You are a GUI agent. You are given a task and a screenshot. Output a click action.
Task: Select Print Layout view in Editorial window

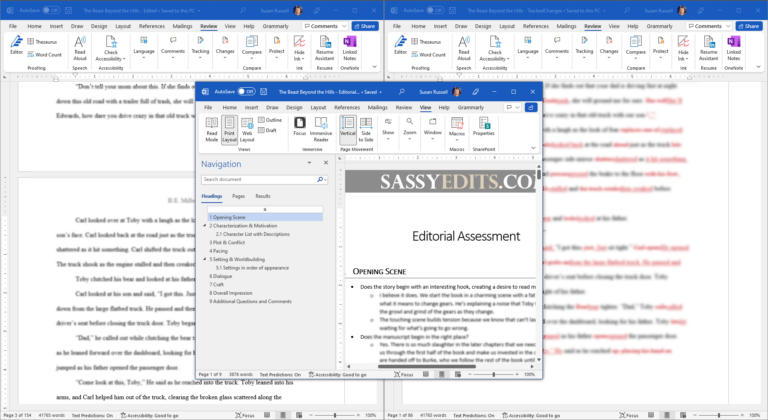[229, 129]
